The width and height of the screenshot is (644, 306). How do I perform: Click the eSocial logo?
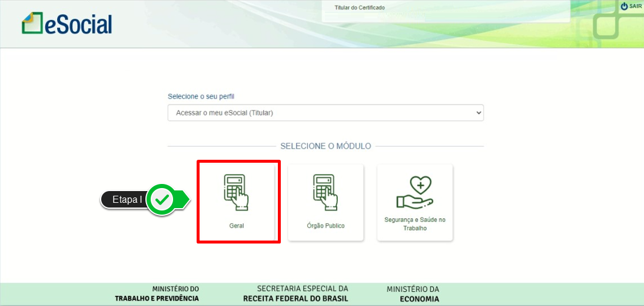[67, 23]
